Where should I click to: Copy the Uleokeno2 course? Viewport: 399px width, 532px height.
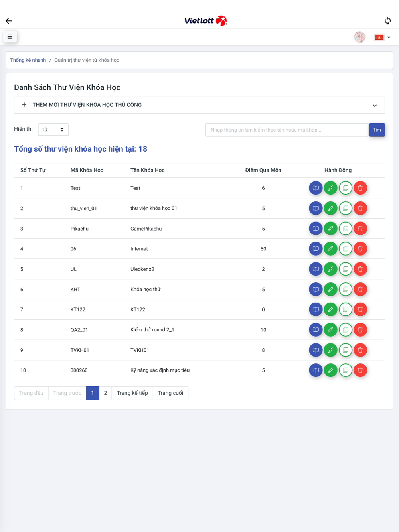point(346,269)
